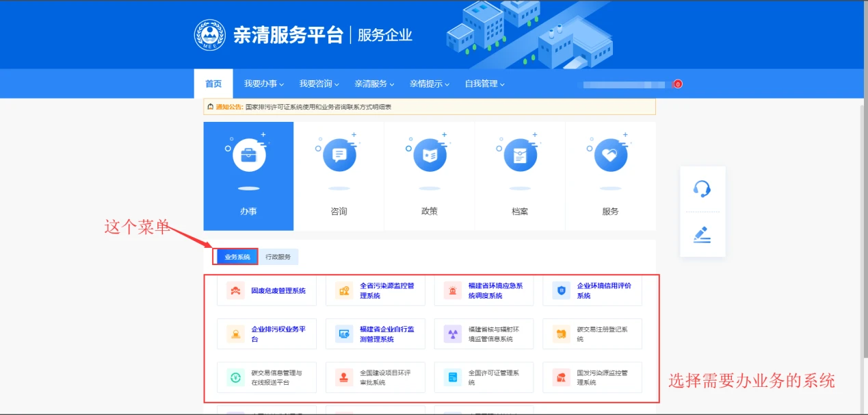Click the feedback pencil icon
This screenshot has height=415, width=868.
tap(702, 235)
